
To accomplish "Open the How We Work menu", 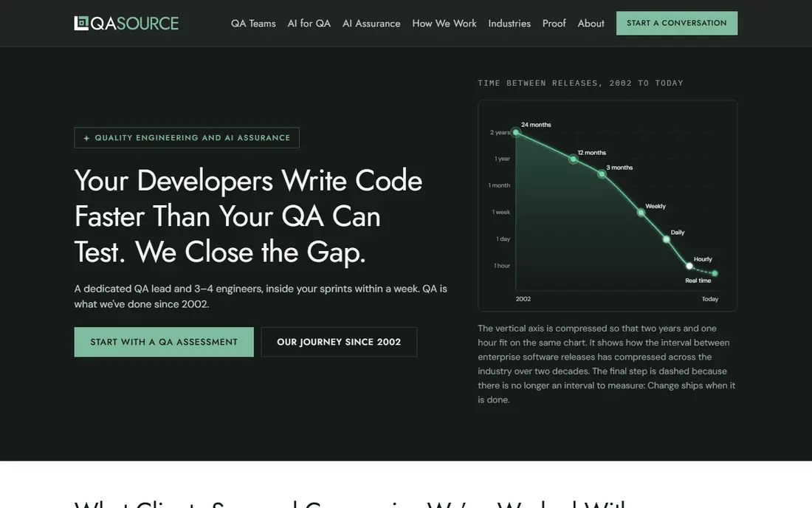I will pyautogui.click(x=444, y=24).
